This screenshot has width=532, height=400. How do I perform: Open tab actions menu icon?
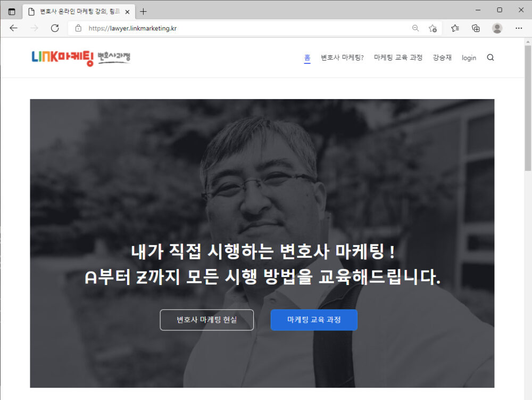[12, 11]
